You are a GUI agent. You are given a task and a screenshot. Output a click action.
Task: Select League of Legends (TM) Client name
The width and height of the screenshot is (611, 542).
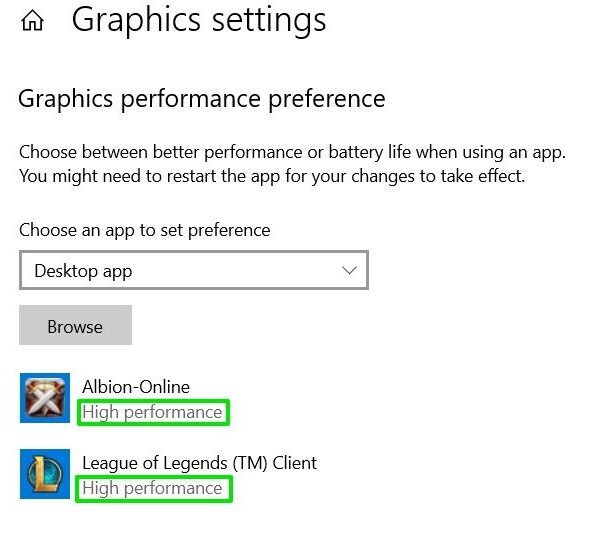200,464
